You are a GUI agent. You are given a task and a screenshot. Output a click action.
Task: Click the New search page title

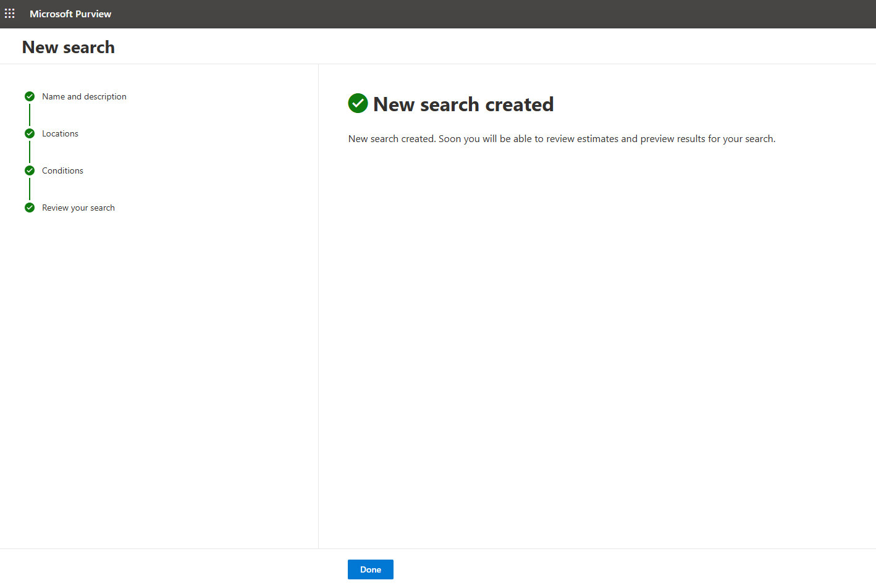(69, 48)
